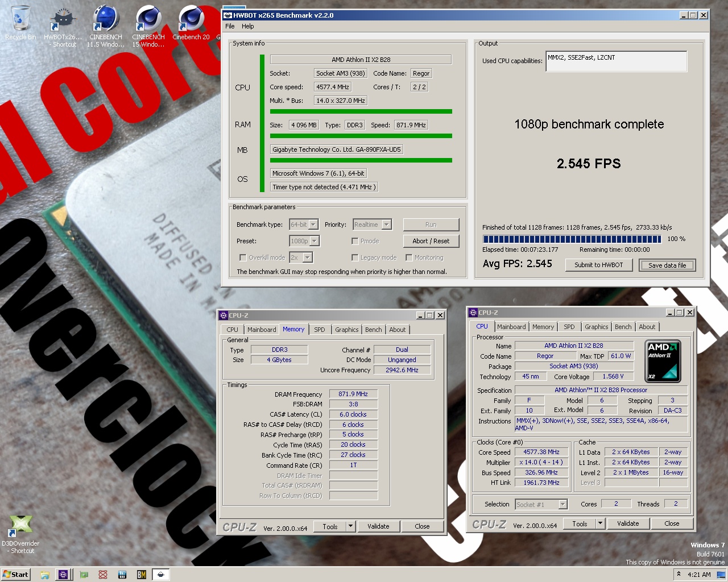Open Tools dropdown arrow in right CPU-Z
The height and width of the screenshot is (582, 728).
600,523
